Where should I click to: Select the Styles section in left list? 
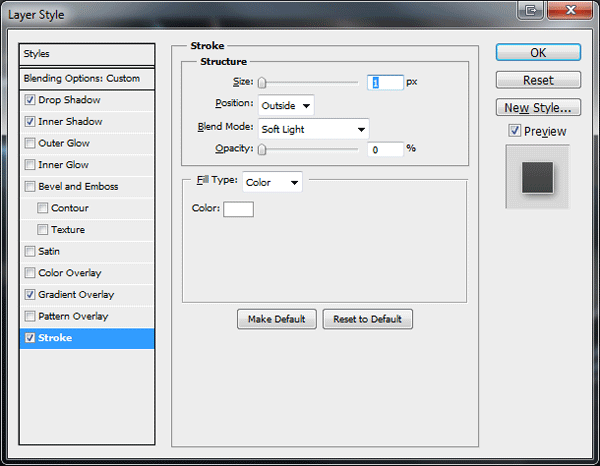[x=87, y=54]
